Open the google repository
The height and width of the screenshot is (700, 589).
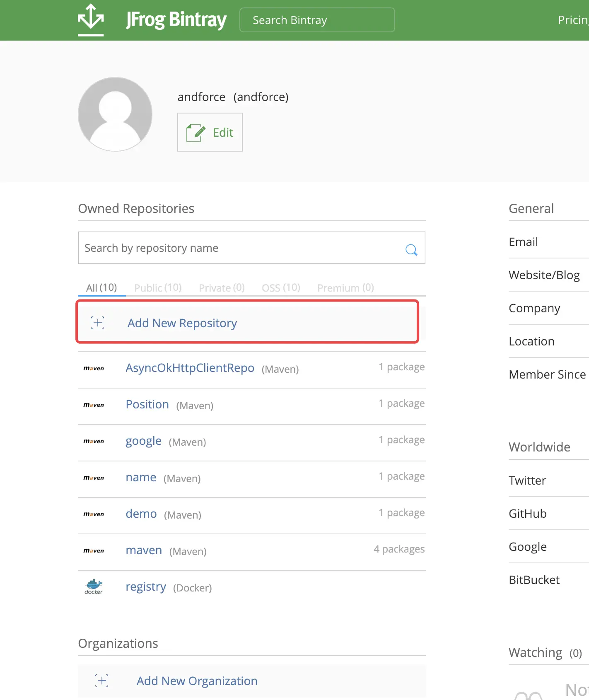tap(143, 441)
